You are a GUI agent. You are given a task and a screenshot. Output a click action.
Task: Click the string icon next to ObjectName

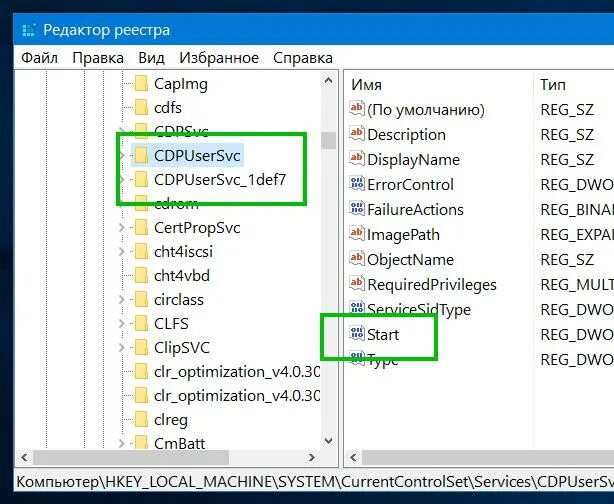tap(357, 259)
